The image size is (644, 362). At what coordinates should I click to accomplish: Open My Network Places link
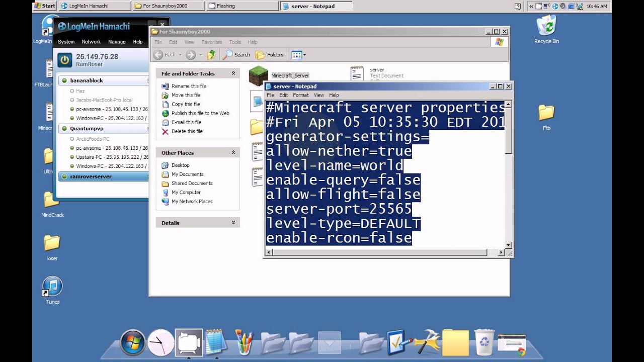192,201
